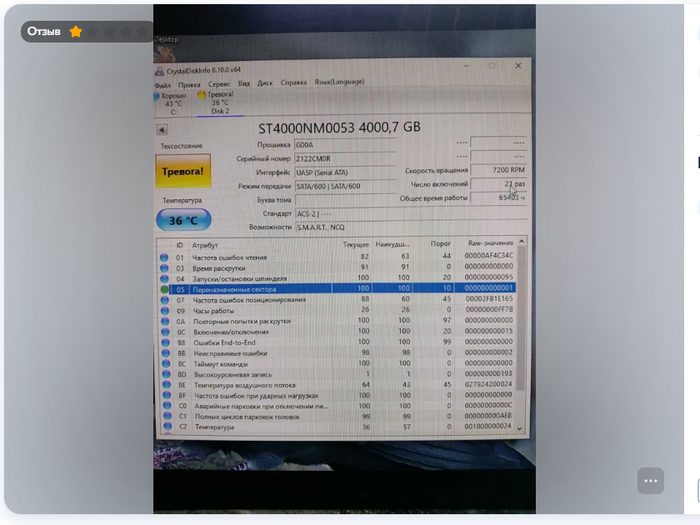Open the Справка menu

pyautogui.click(x=294, y=83)
